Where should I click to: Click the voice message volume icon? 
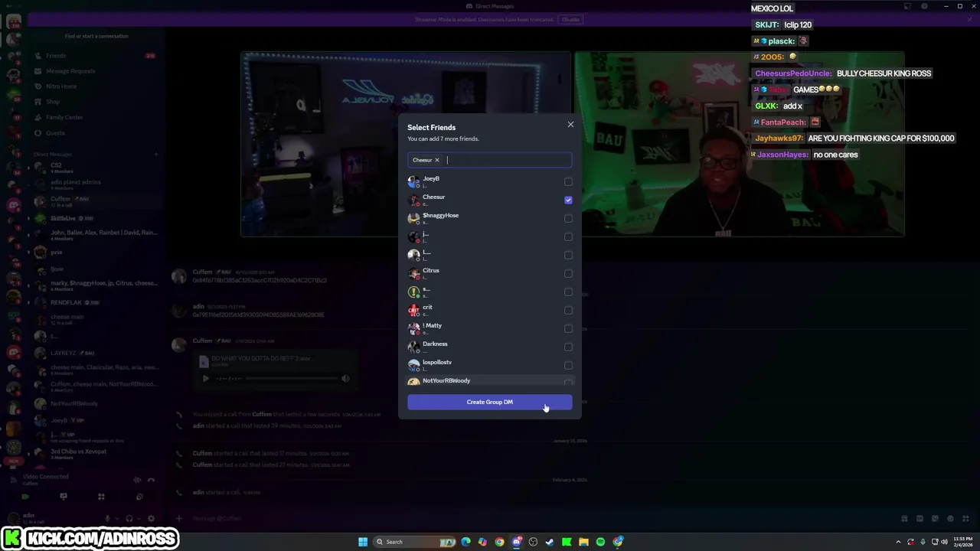click(345, 378)
